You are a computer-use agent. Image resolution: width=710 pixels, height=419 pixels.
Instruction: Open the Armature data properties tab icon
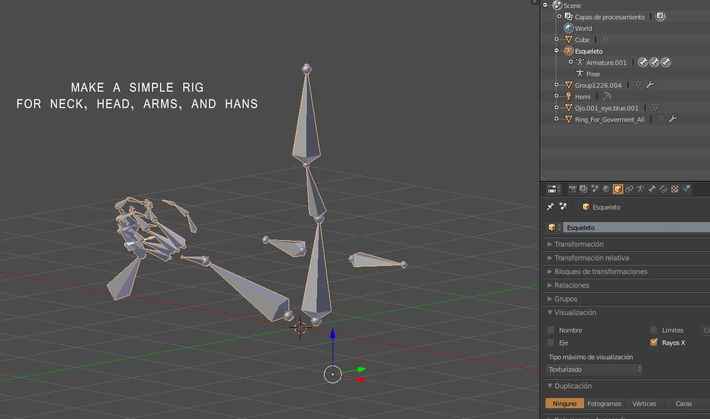(642, 188)
